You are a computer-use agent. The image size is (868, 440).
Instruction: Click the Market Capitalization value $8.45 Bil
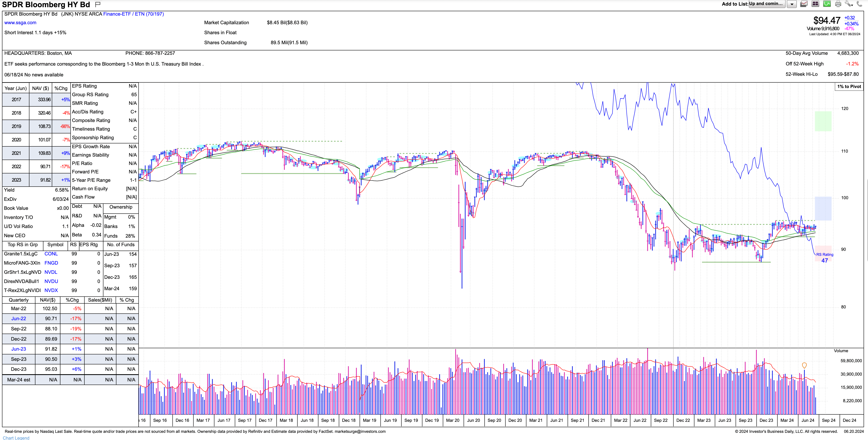pos(287,23)
